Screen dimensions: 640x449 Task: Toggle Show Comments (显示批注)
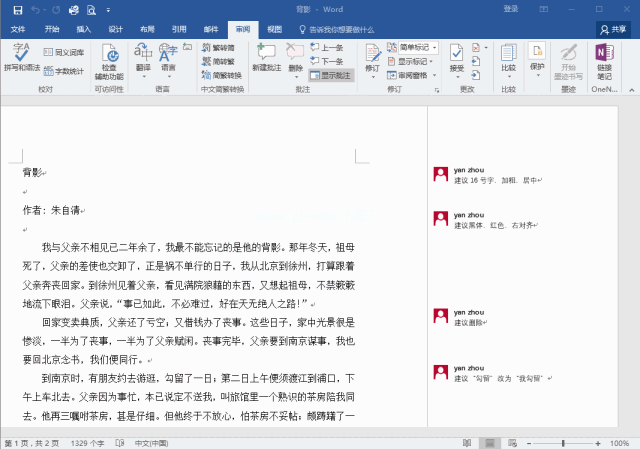(331, 75)
